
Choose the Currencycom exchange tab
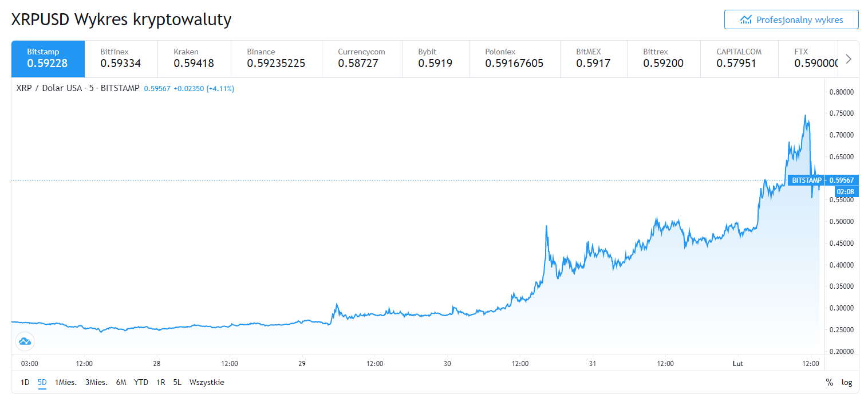pos(362,59)
